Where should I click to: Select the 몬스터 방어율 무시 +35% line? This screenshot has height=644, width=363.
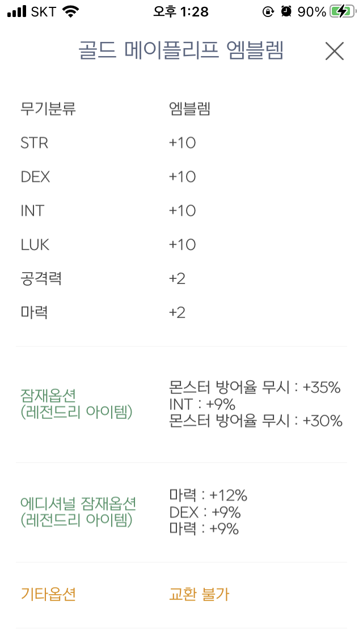point(255,388)
